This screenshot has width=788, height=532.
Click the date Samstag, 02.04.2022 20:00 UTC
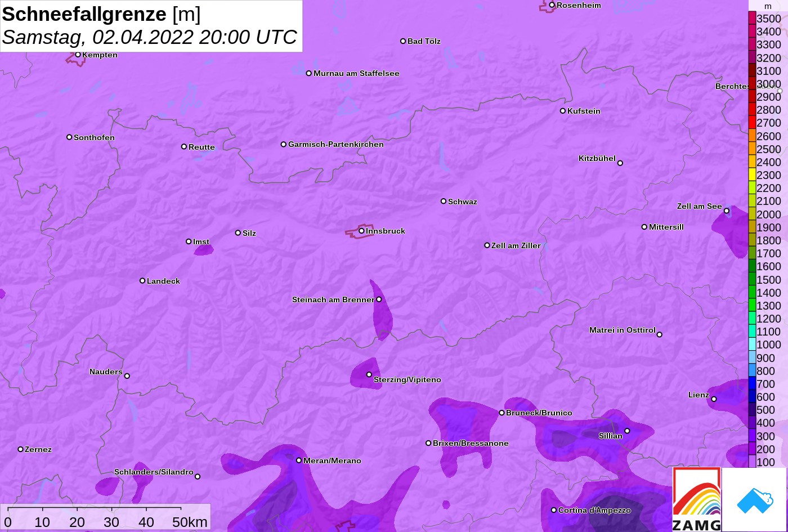(x=150, y=37)
